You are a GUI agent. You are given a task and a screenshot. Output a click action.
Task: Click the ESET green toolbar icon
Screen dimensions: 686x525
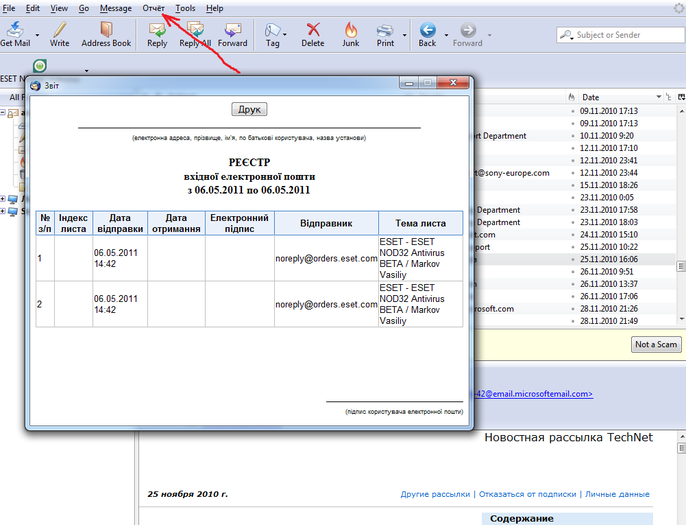tap(40, 66)
